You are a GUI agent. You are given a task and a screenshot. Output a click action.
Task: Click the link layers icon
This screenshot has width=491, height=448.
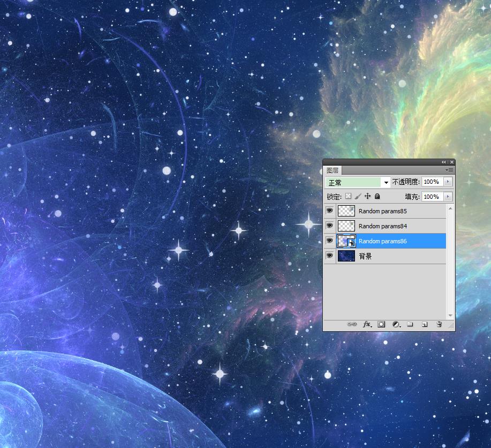[352, 324]
